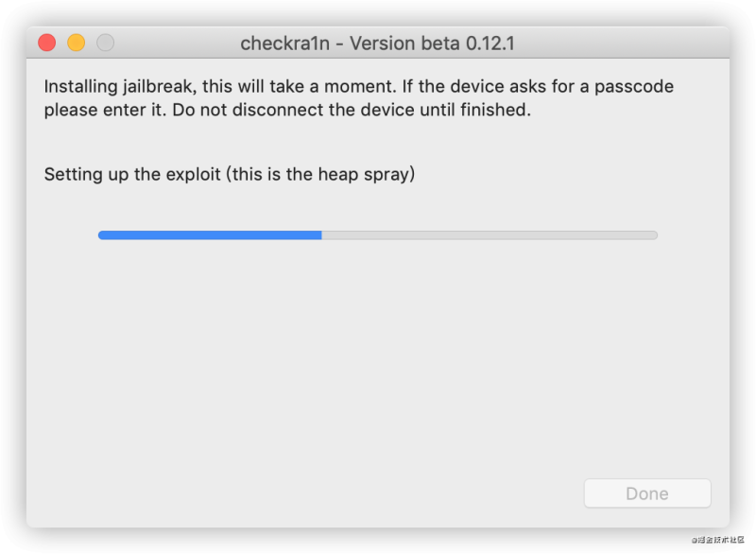The height and width of the screenshot is (554, 756).
Task: Click the "Setting up the exploit" status text
Action: [x=132, y=174]
